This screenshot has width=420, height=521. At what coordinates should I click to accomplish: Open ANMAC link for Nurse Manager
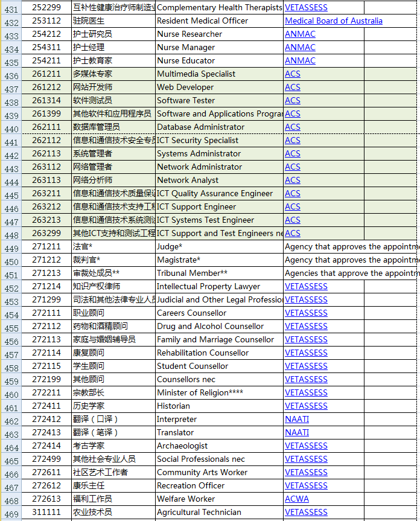click(x=300, y=48)
